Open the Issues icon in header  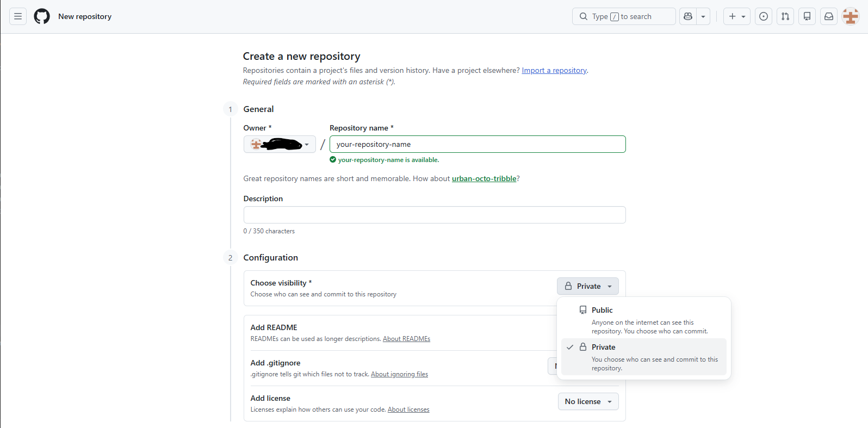(764, 16)
